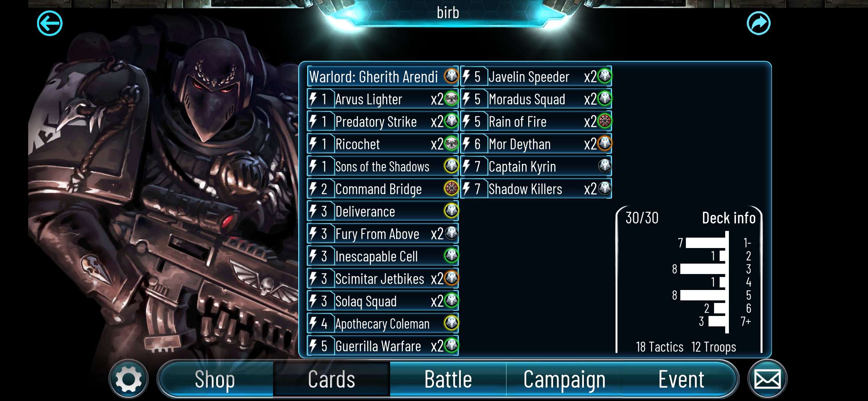Tap the Deck info panel header

pyautogui.click(x=729, y=218)
